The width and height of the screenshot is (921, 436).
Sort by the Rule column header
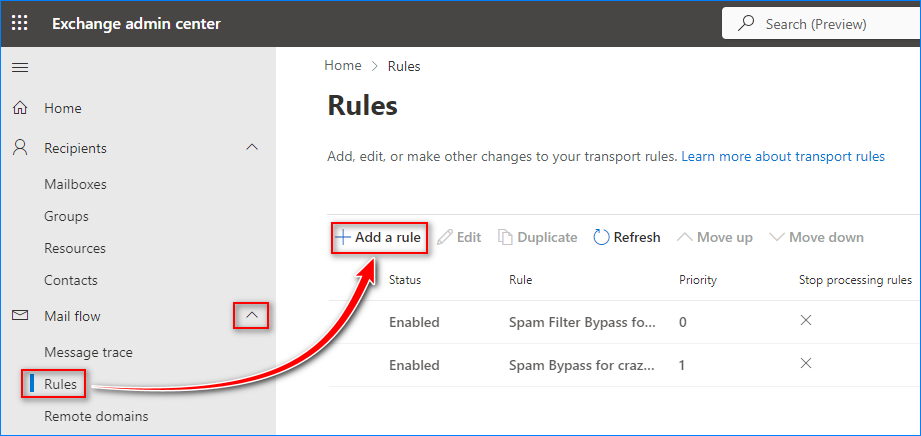pos(520,280)
